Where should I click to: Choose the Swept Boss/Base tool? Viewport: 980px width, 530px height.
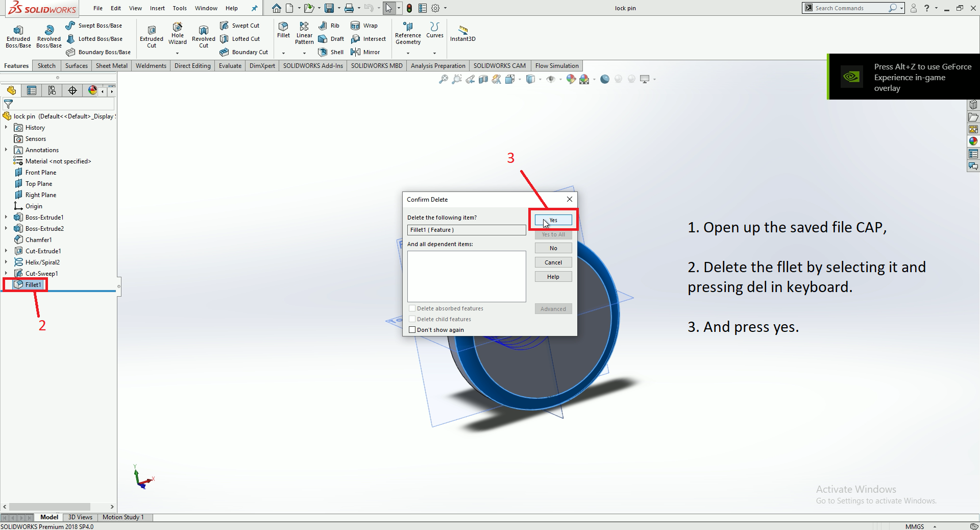coord(94,26)
